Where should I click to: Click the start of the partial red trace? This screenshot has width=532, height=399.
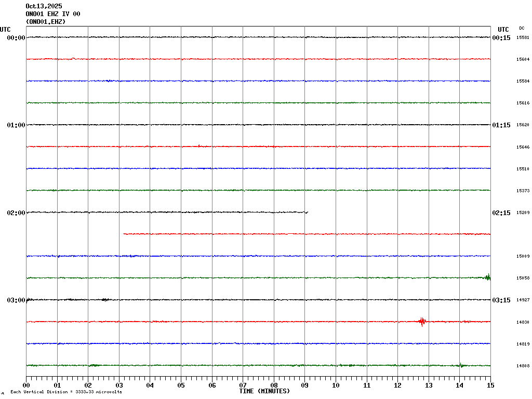[x=124, y=234]
